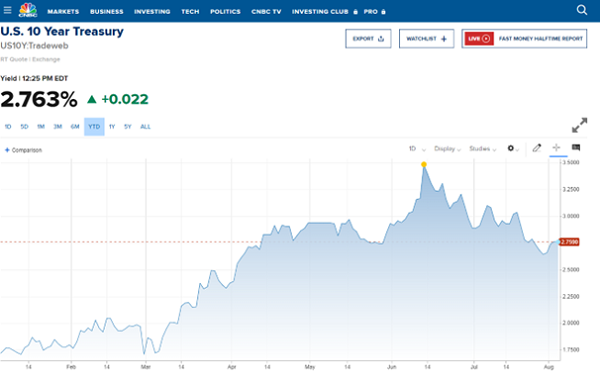Open the hamburger menu icon
The image size is (600, 383).
[x=7, y=10]
